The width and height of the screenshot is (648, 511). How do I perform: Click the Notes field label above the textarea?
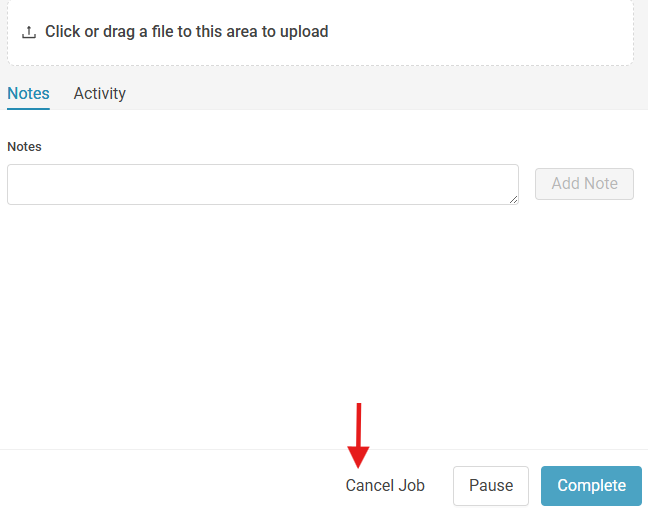tap(24, 147)
